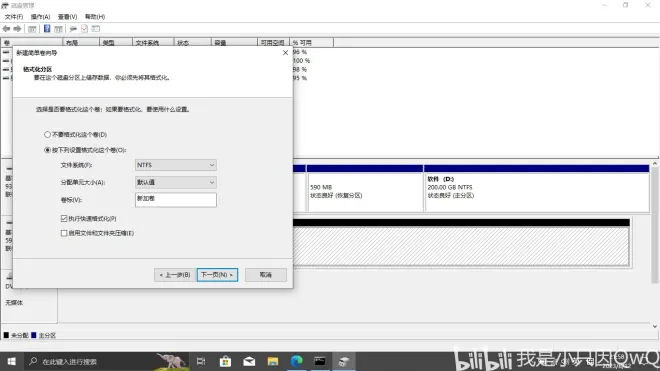This screenshot has width=660, height=371.
Task: Expand the allocation unit size dropdown
Action: click(x=176, y=182)
